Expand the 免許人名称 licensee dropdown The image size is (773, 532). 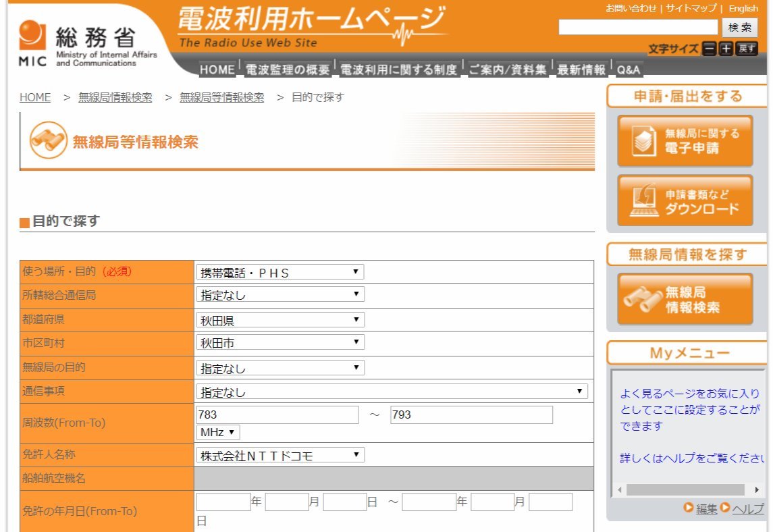point(279,455)
